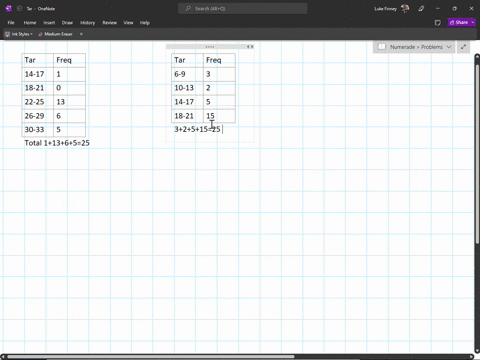This screenshot has width=480, height=360.
Task: Click the Search box
Action: click(243, 9)
